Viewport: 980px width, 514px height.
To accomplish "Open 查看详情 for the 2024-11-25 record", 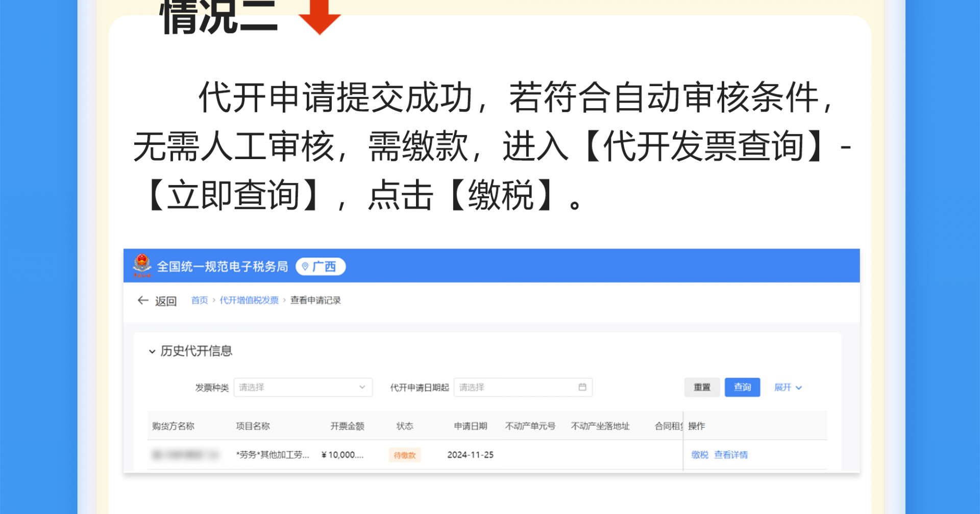I will (x=730, y=455).
